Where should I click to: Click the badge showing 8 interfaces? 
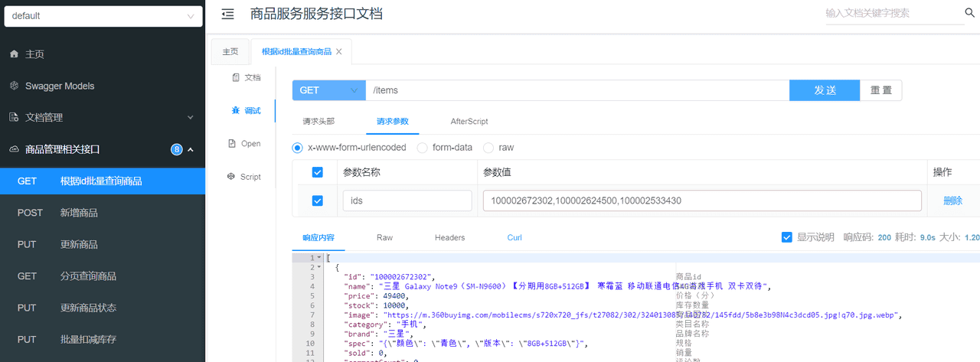177,149
